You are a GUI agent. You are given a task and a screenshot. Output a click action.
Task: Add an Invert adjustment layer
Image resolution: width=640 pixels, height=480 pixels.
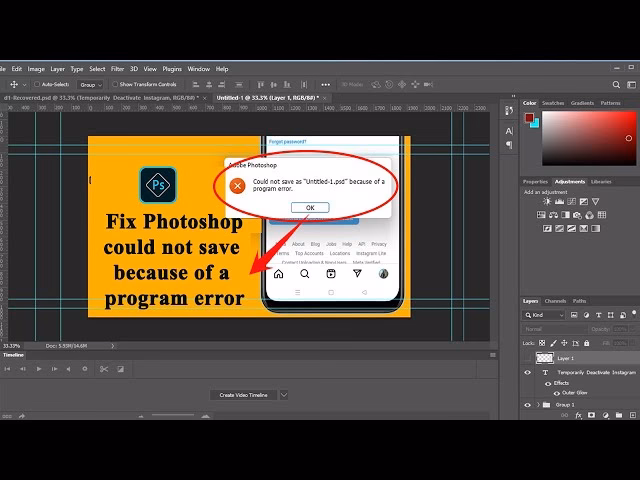click(x=547, y=228)
